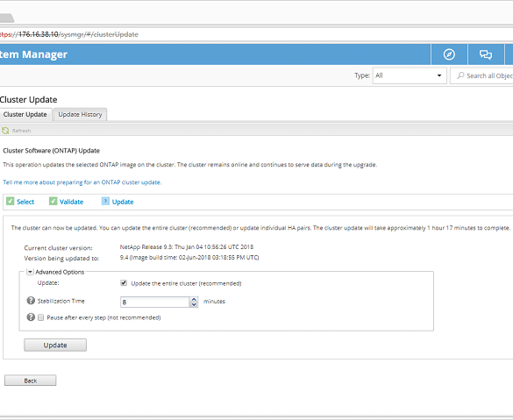Click the search magnifier icon
The height and width of the screenshot is (420, 513).
coord(460,75)
